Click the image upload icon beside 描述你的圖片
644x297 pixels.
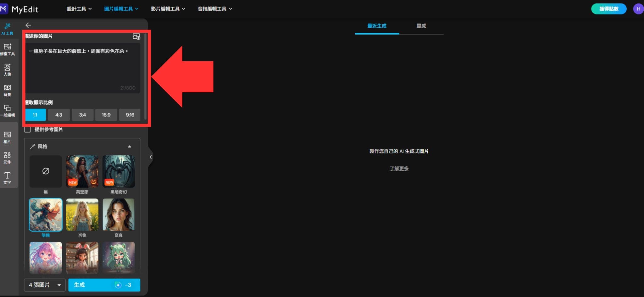click(x=136, y=36)
